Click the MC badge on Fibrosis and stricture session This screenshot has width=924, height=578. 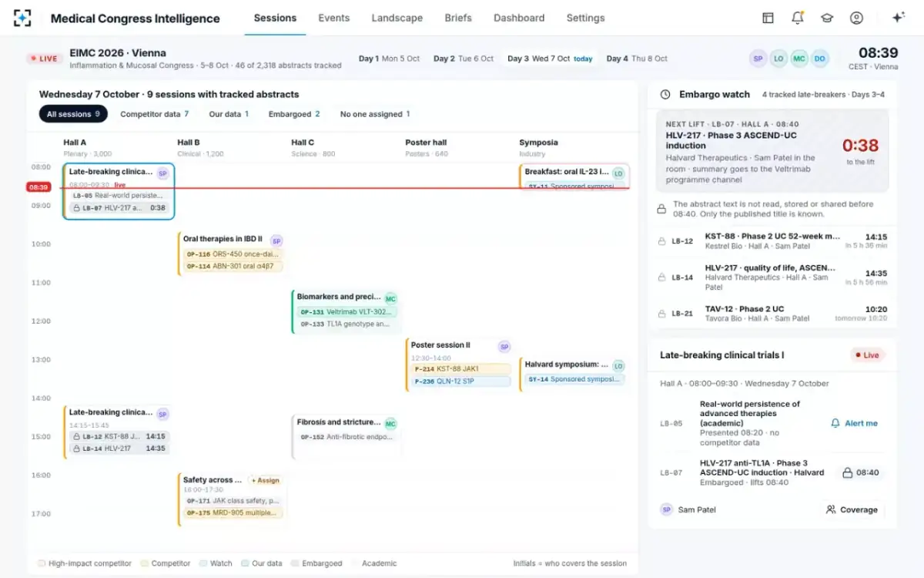point(390,424)
